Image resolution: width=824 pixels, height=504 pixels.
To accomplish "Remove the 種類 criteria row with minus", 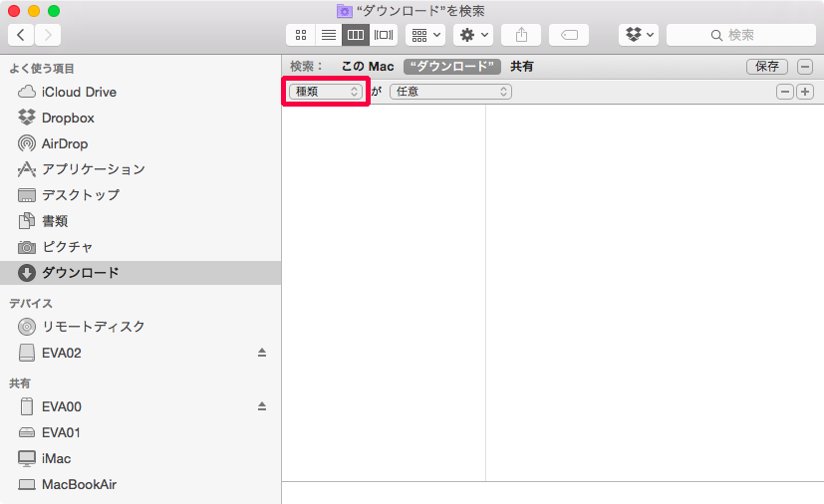I will coord(785,92).
